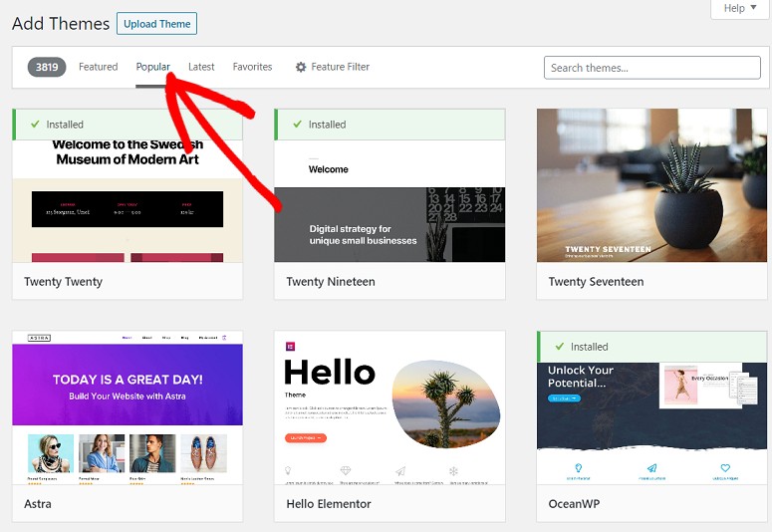Viewport: 772px width, 532px height.
Task: Open the Hello Elementor theme preview
Action: [x=389, y=407]
